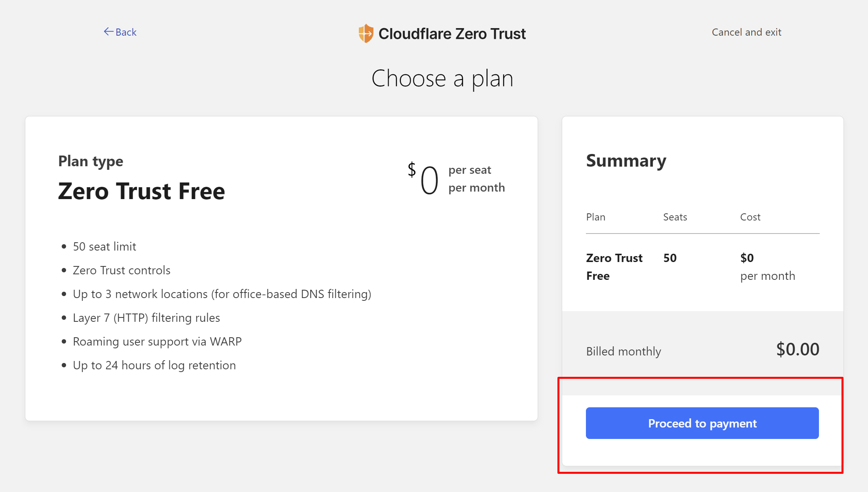Screen dimensions: 868x492
Task: Click the Seats column header
Action: coord(675,217)
